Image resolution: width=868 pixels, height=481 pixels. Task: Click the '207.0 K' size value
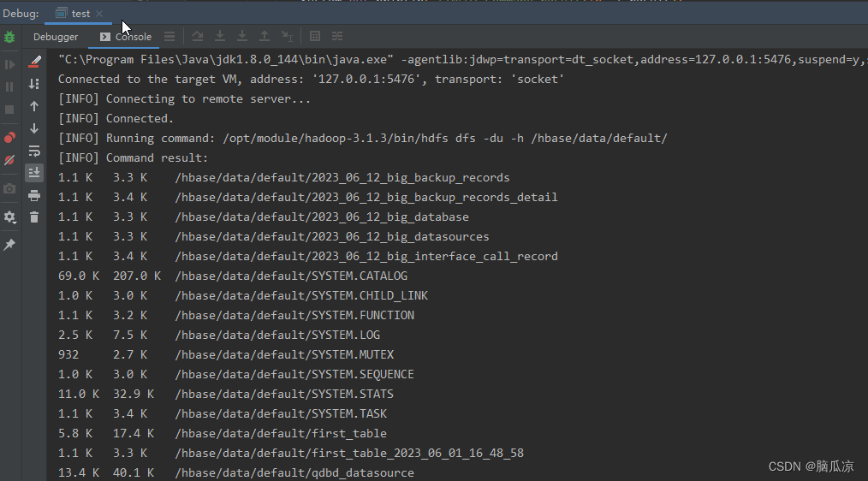point(137,276)
